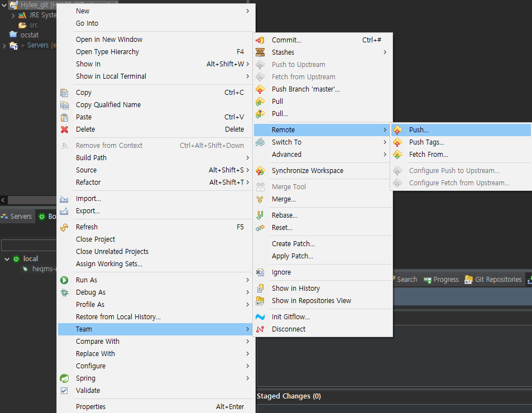Open the Progress view tab
This screenshot has height=413, width=532.
pos(441,280)
